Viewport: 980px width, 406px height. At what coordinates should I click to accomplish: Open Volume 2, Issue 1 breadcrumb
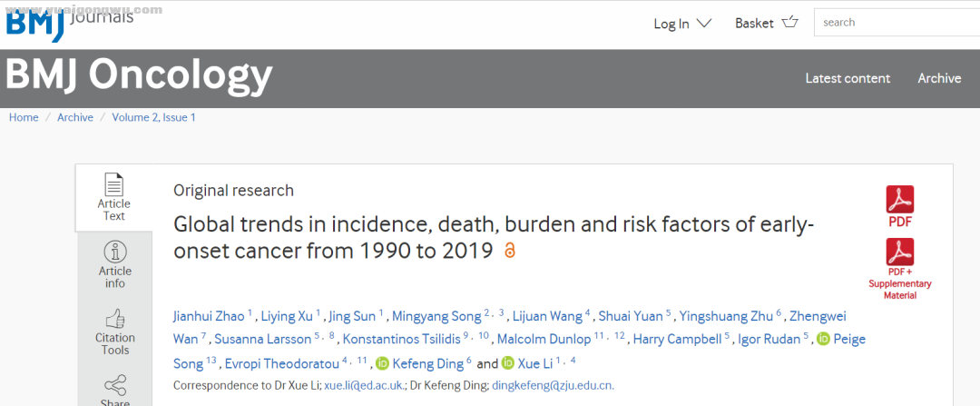pos(153,117)
